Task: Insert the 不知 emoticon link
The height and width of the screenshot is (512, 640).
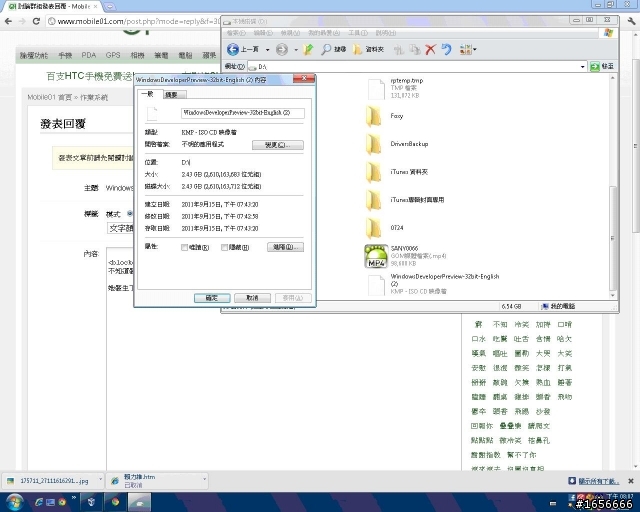Action: [x=500, y=325]
